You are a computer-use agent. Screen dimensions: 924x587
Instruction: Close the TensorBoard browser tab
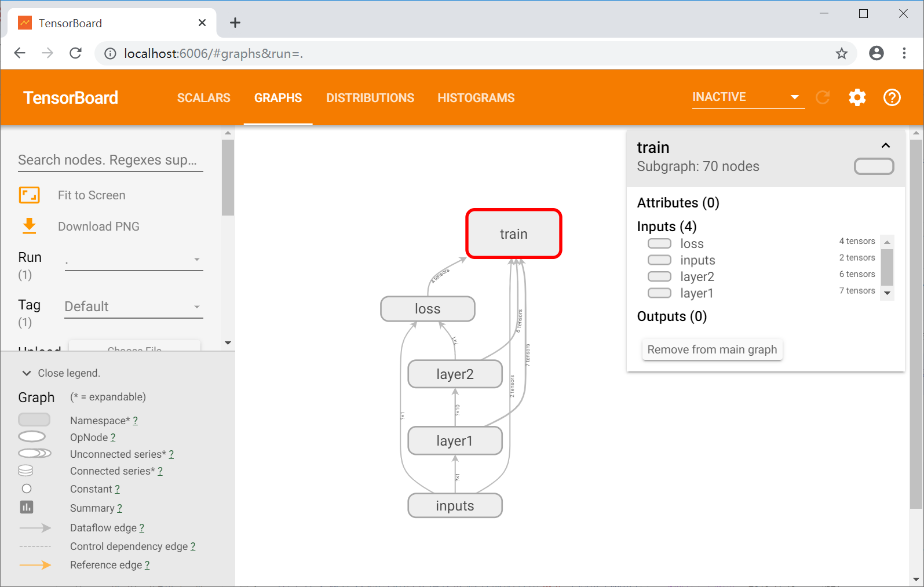click(x=202, y=23)
